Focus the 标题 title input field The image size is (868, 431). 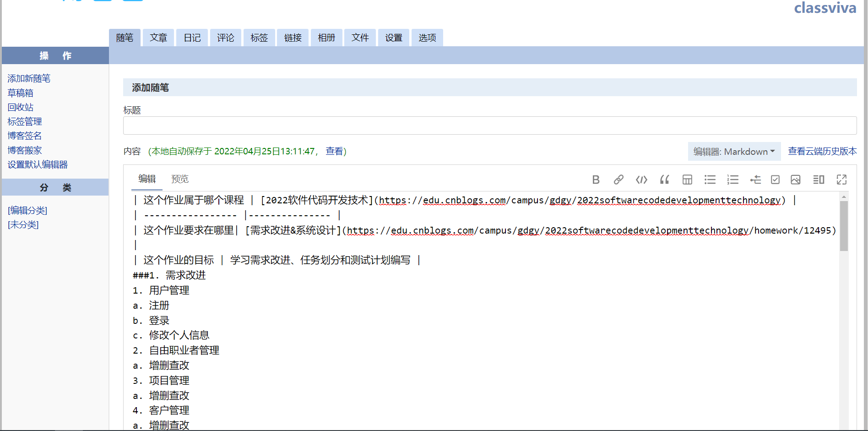tap(490, 125)
